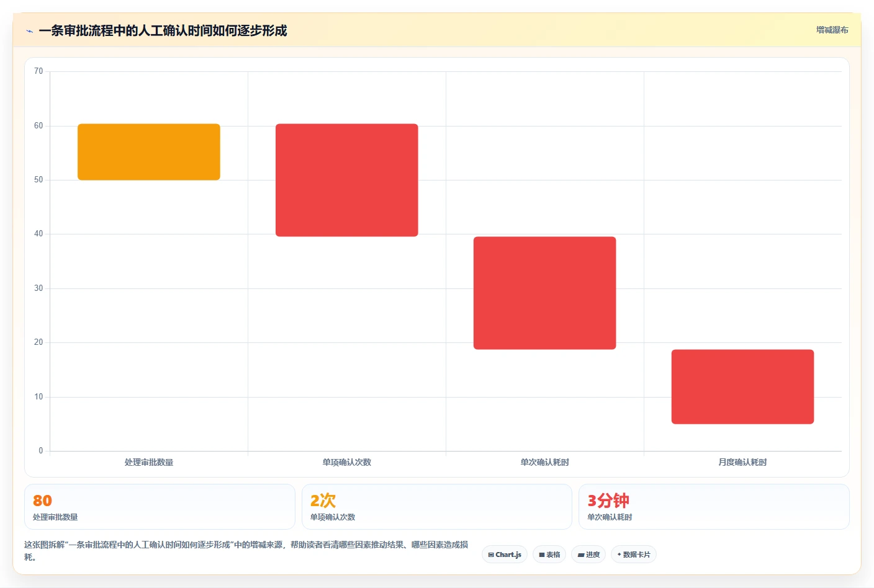Screen dimensions: 874x588
Task: Click the lightning icon beside the title
Action: coord(29,31)
